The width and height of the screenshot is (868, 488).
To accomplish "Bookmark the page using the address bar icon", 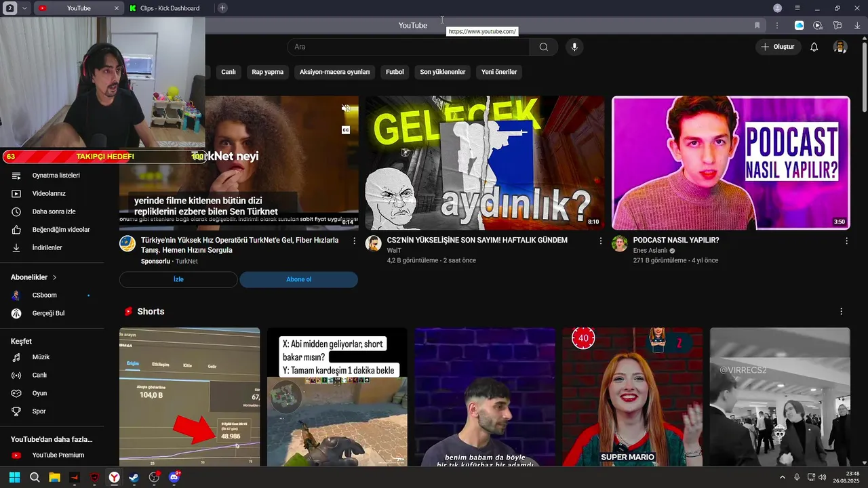I will 757,25.
